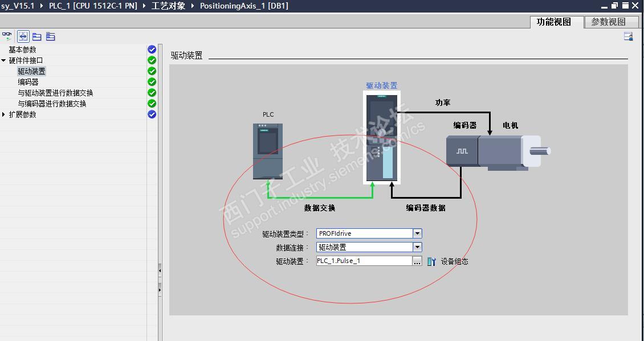Float the editor window
Viewport: 644px width, 341px height.
[614, 6]
